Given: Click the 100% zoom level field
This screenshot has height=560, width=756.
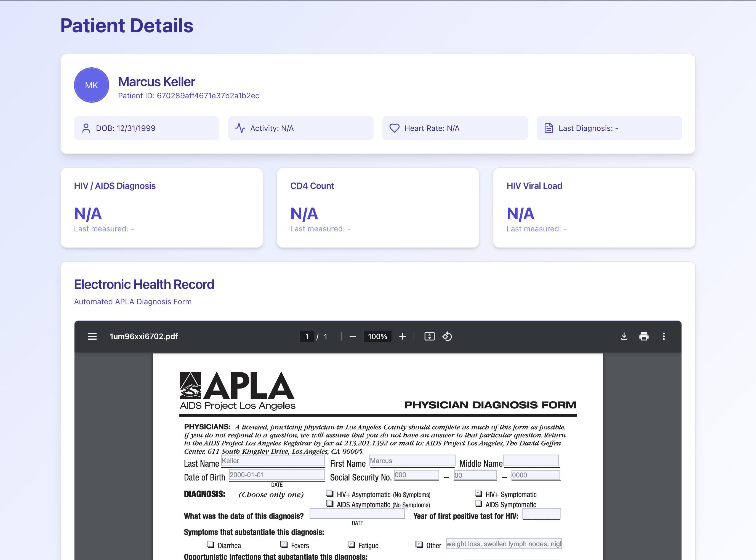Looking at the screenshot, I should 377,336.
